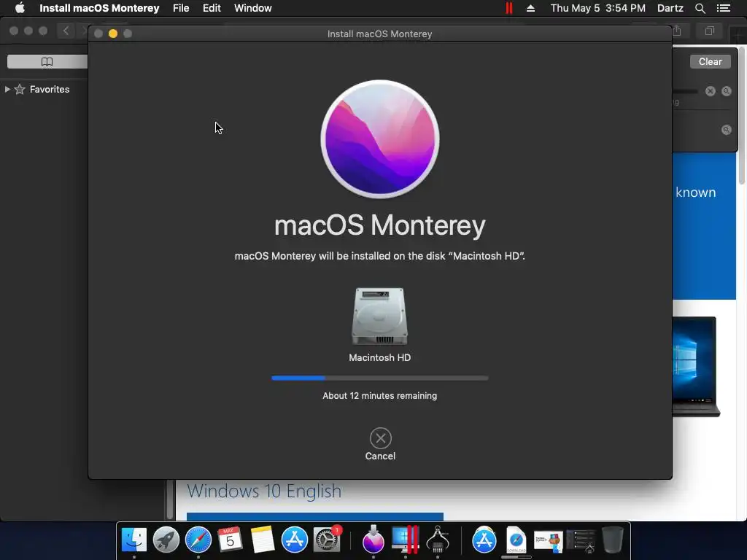
Task: Click the Parallels document thumbnail in the Dock
Action: (x=549, y=542)
